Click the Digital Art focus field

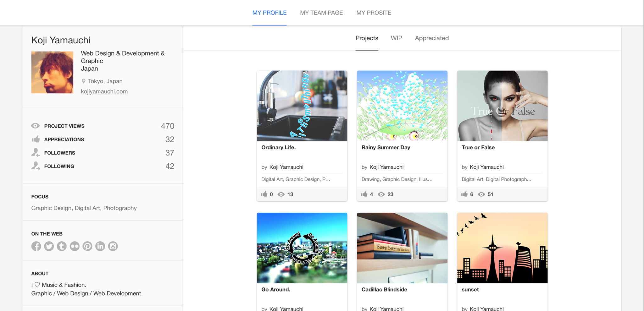coord(87,208)
